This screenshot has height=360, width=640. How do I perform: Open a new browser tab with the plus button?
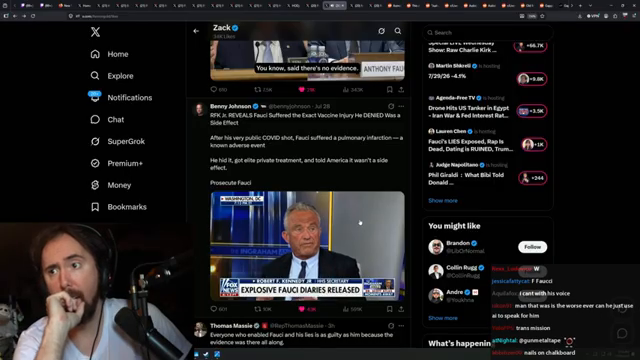[x=580, y=6]
